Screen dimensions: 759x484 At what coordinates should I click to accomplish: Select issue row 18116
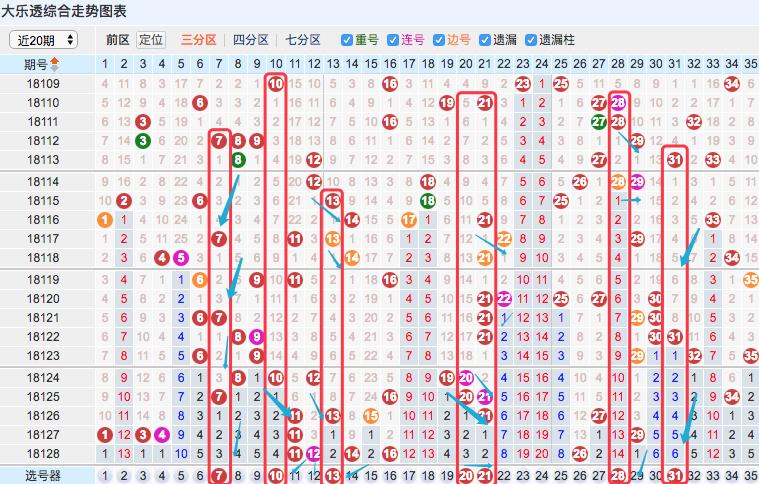point(43,220)
